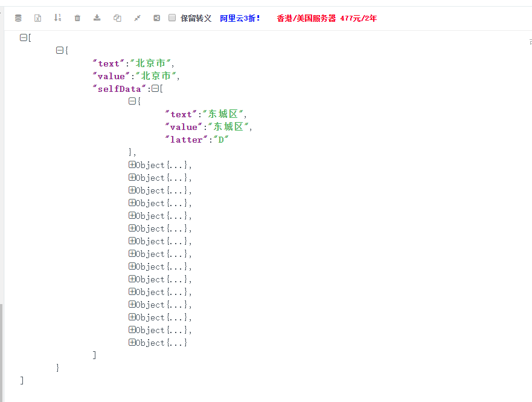Click the "text":"东城区" line
The height and width of the screenshot is (402, 532).
206,114
